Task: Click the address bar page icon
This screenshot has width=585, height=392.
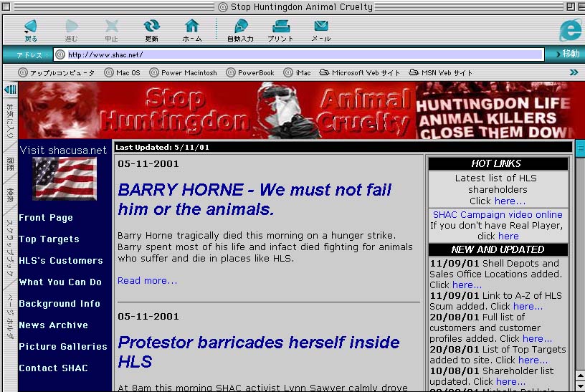Action: 60,55
